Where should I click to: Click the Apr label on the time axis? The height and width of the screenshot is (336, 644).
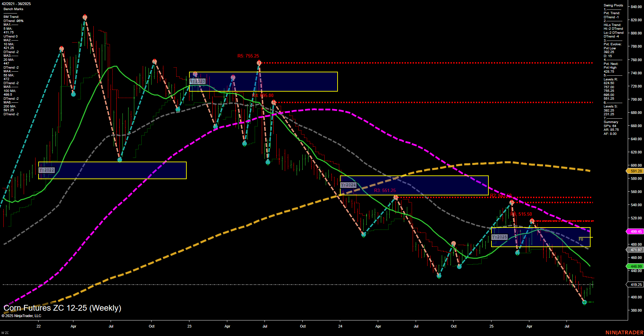pos(73,327)
